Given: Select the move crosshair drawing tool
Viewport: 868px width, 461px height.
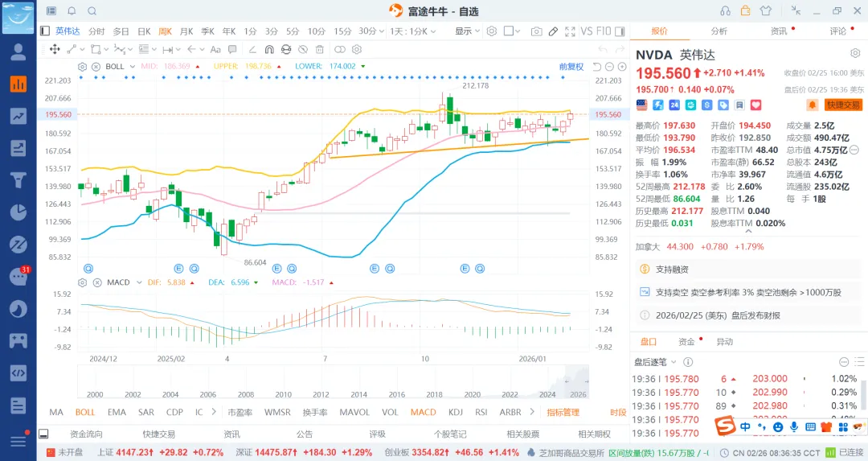Looking at the screenshot, I should pyautogui.click(x=55, y=49).
